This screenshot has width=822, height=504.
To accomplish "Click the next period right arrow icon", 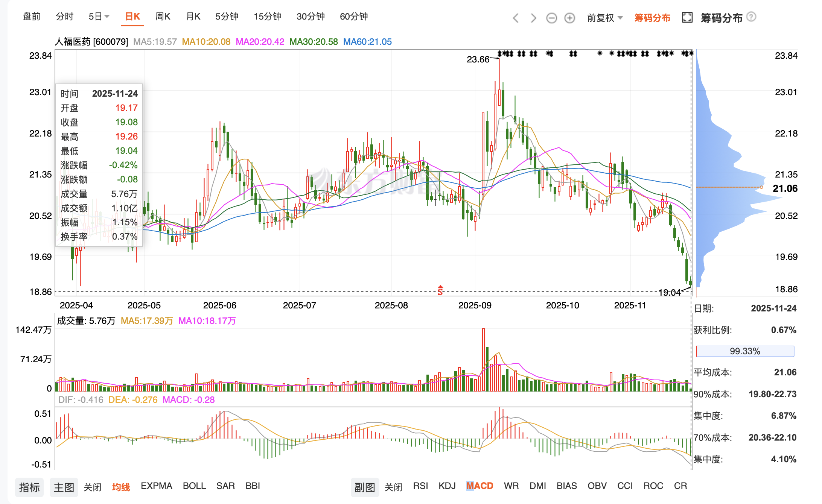I will tap(533, 18).
